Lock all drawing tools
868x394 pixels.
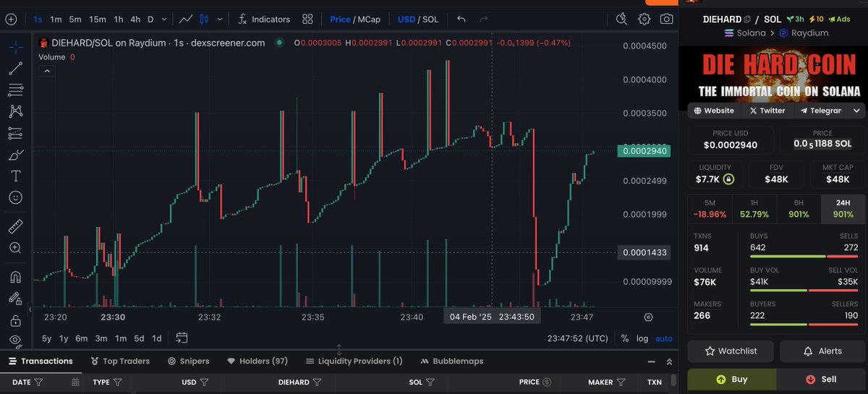point(15,320)
